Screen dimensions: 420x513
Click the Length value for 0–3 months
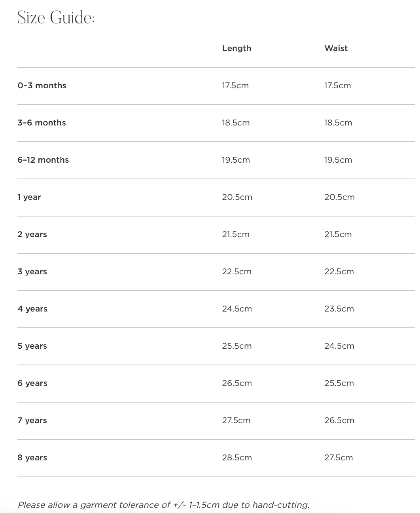[x=235, y=85]
